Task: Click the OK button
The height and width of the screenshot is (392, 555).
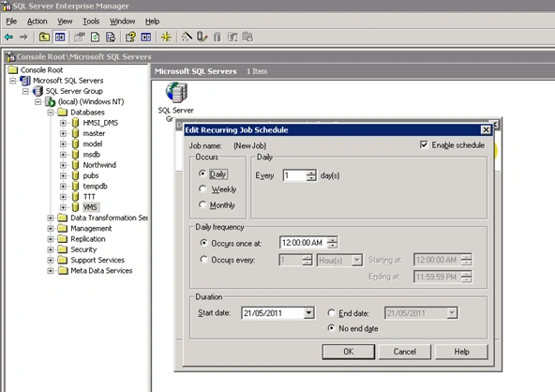Action: click(349, 352)
